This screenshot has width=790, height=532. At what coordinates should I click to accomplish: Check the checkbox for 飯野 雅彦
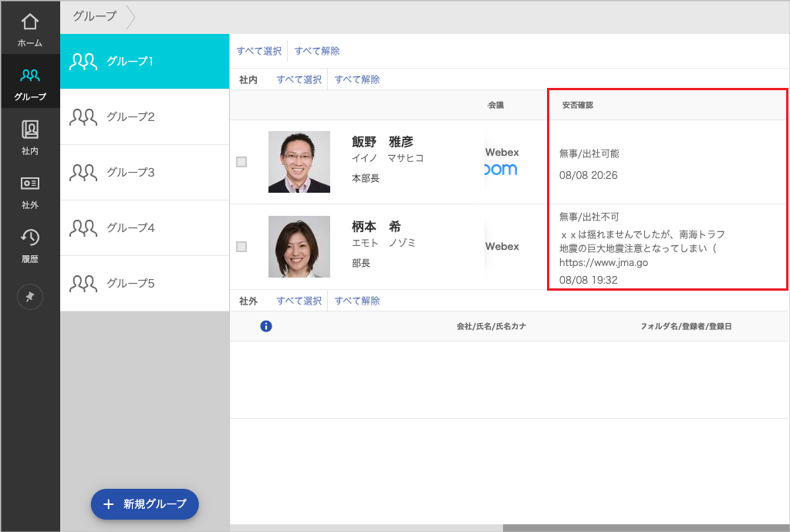pos(241,162)
